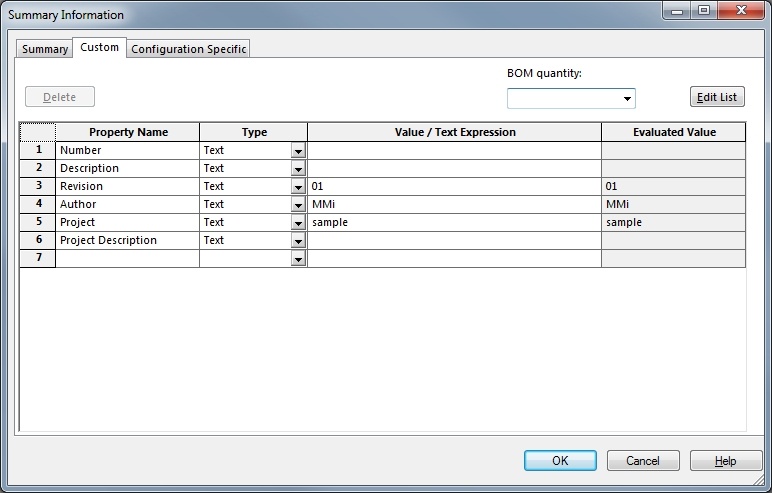The image size is (772, 493).
Task: Expand Type dropdown for Number row
Action: tap(298, 151)
